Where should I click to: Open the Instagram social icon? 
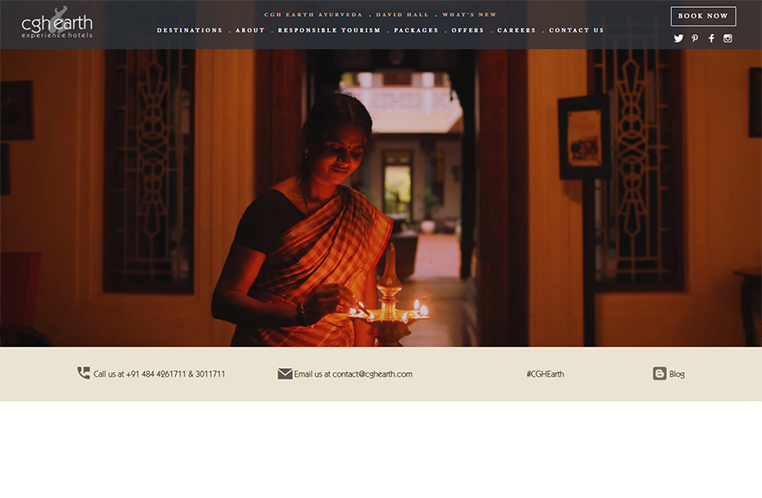coord(727,38)
